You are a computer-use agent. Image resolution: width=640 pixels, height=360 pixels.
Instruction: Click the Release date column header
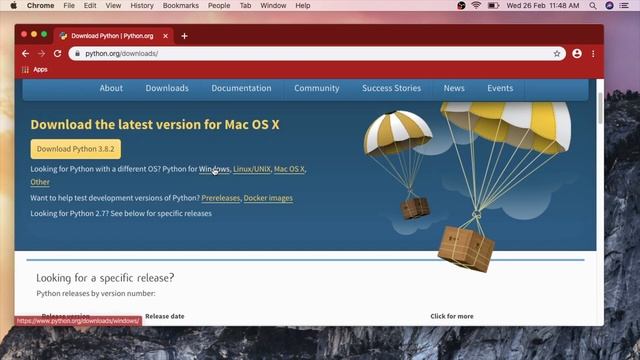(x=164, y=316)
